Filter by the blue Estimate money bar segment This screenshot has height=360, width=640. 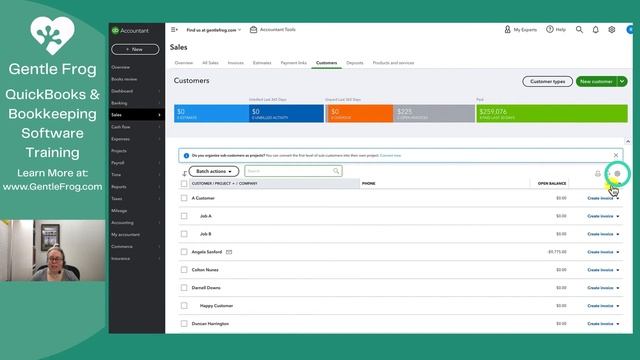coord(211,113)
